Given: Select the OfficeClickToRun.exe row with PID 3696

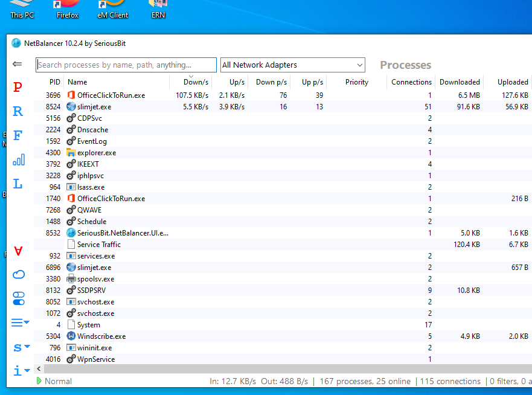Looking at the screenshot, I should point(283,95).
